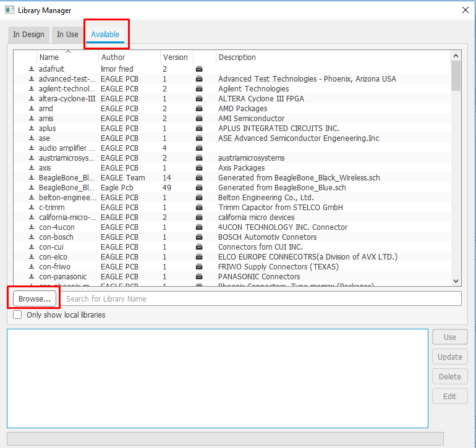Click the managed library icon in adafruit row

click(199, 69)
